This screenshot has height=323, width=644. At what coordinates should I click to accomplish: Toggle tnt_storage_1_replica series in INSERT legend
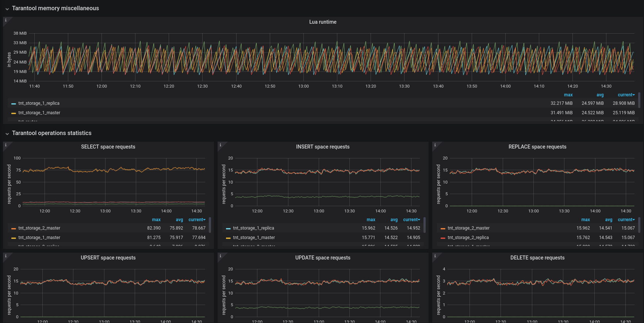point(253,228)
